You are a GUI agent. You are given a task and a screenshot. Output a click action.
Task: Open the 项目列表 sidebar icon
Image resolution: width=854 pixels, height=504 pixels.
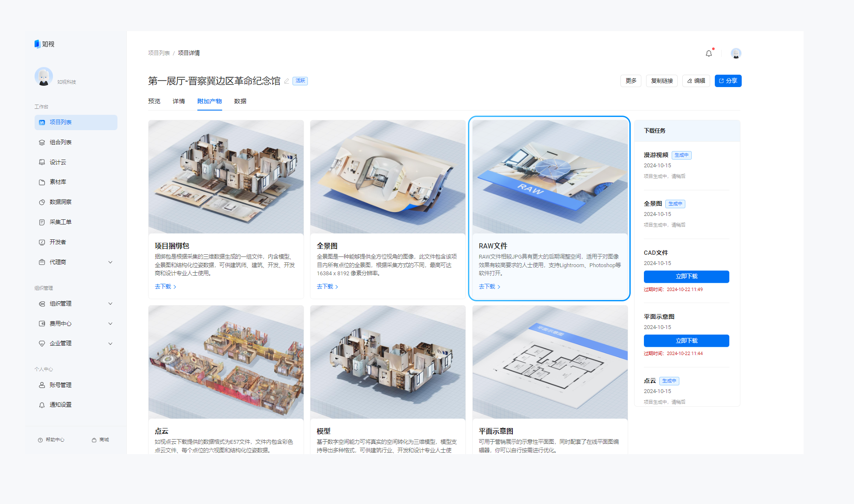(42, 122)
